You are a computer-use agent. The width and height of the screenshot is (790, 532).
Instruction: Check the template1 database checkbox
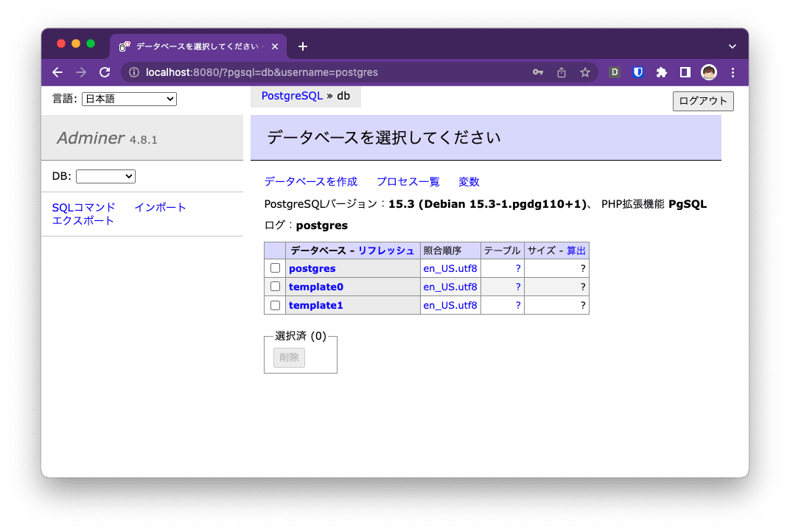click(x=275, y=305)
